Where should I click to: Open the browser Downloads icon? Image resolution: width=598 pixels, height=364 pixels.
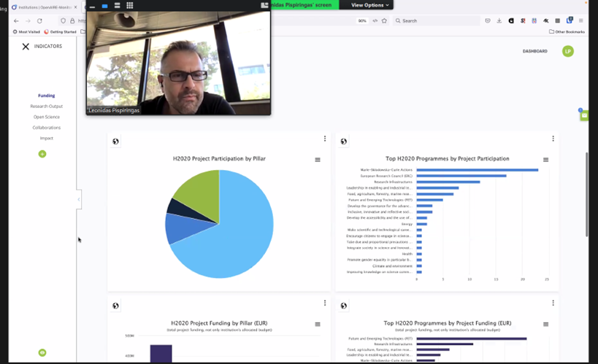pos(499,21)
